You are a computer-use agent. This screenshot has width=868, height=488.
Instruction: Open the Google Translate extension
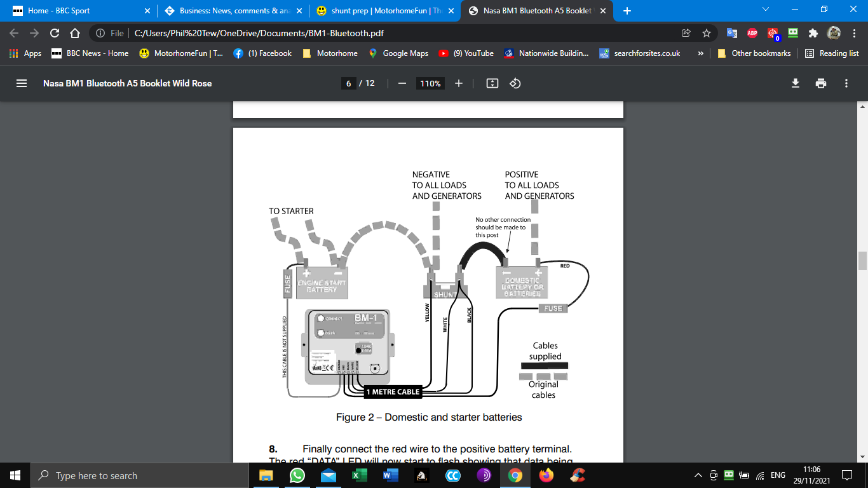732,33
